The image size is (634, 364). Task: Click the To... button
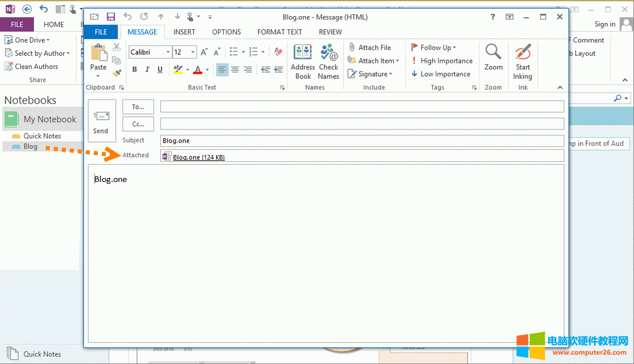click(x=138, y=107)
